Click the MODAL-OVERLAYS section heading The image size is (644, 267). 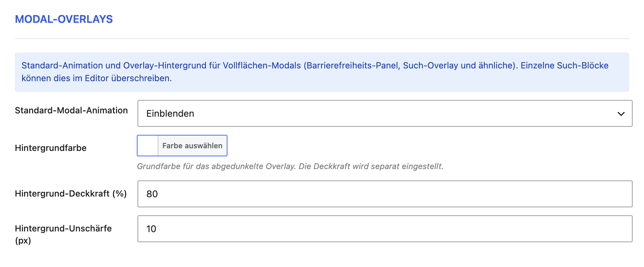64,19
